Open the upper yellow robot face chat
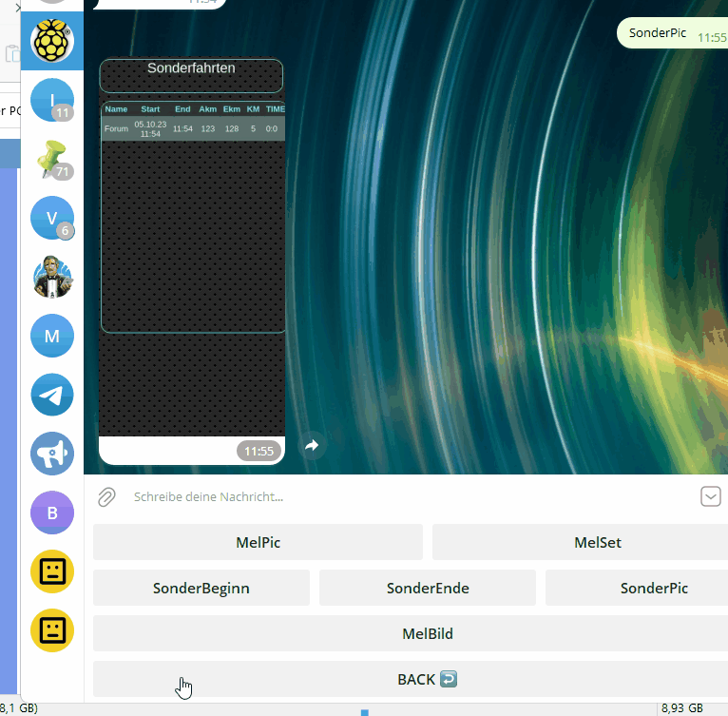The height and width of the screenshot is (716, 728). point(52,571)
